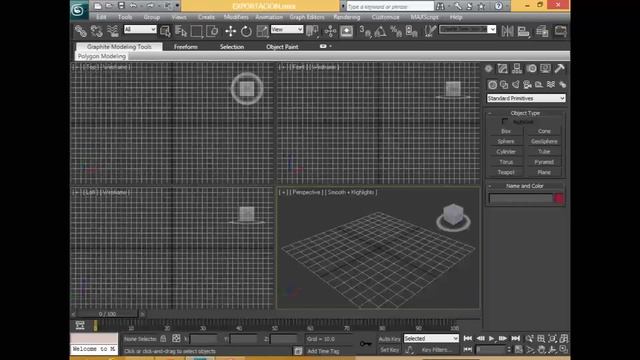Toggle the Set Key mode
640x360 pixels.
389,350
